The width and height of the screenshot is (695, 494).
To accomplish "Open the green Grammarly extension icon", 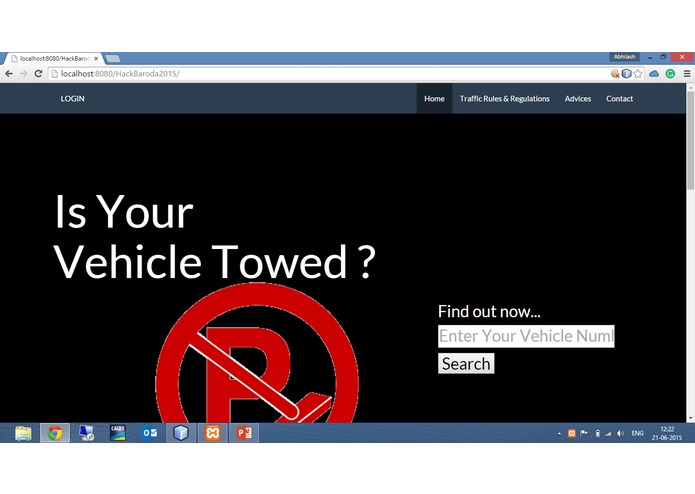I will 670,74.
